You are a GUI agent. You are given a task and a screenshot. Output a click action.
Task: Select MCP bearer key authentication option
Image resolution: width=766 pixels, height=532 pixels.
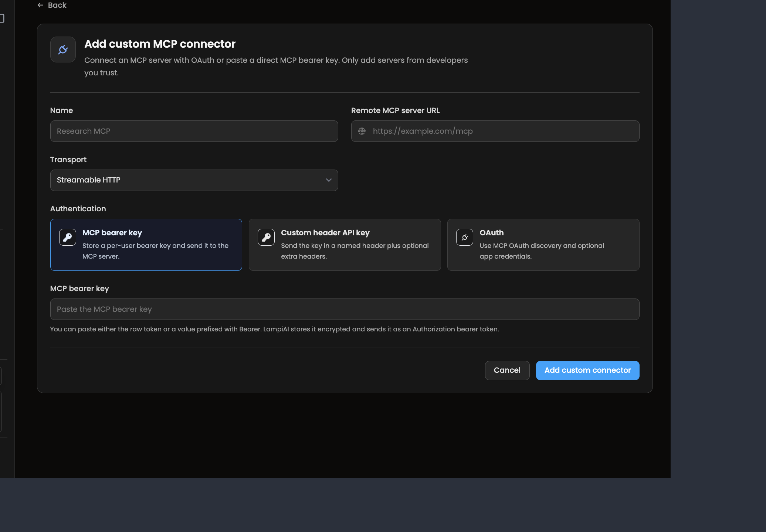[x=146, y=245]
